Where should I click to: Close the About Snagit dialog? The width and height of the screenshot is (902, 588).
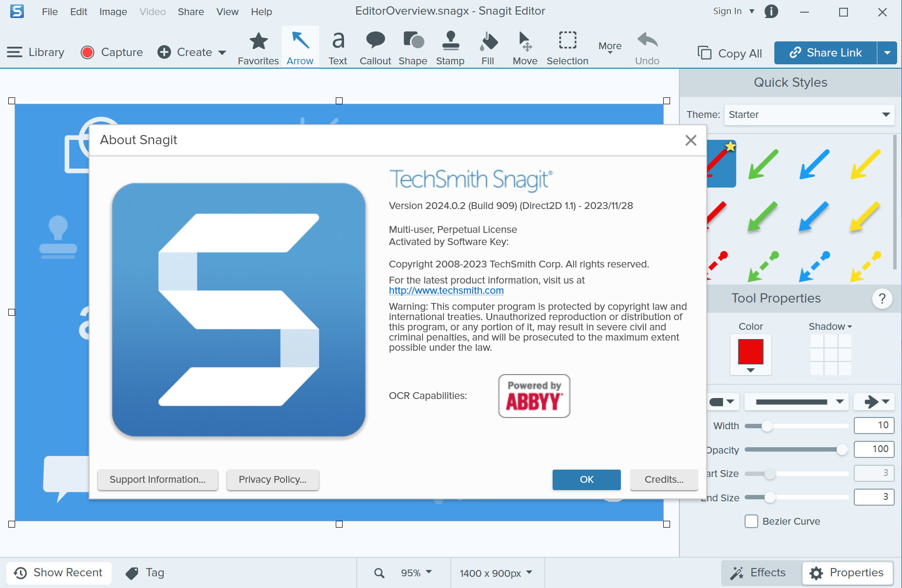[691, 140]
